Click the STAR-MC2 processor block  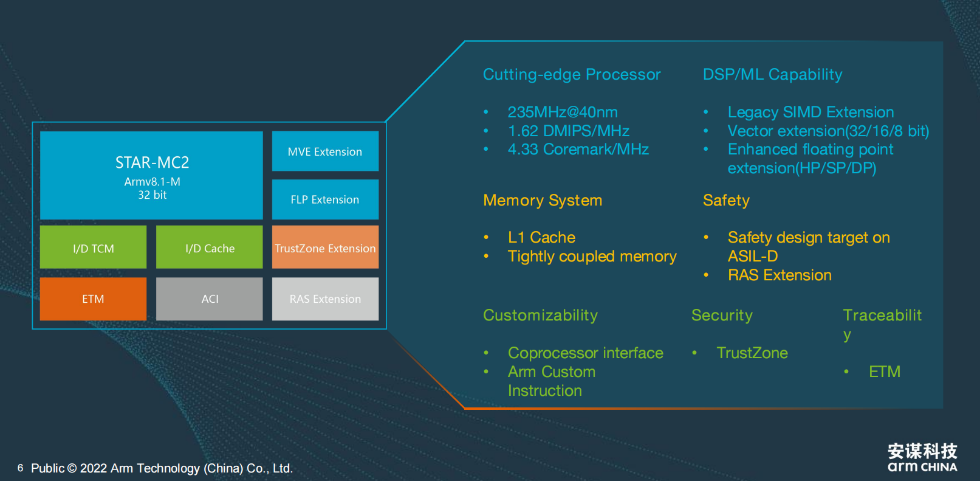pyautogui.click(x=151, y=175)
